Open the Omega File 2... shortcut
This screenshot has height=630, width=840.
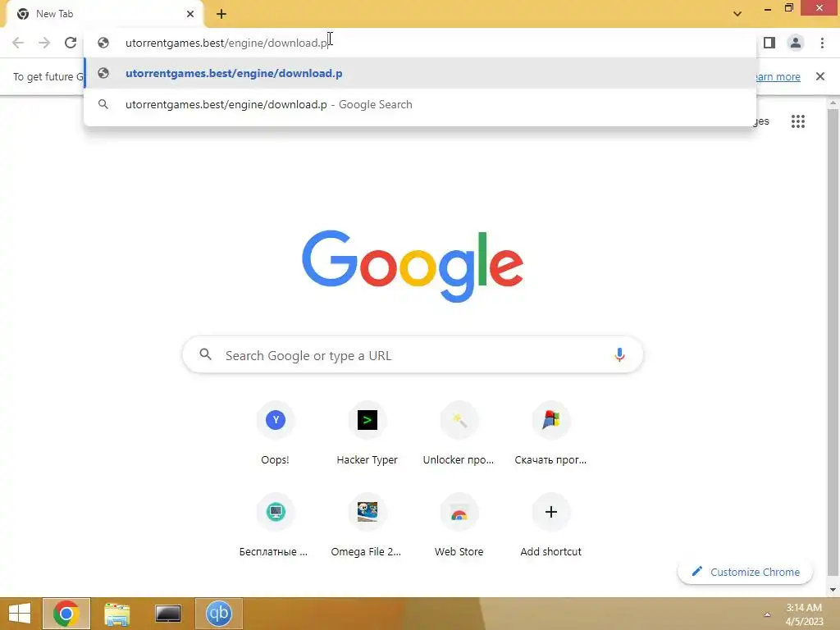coord(367,526)
